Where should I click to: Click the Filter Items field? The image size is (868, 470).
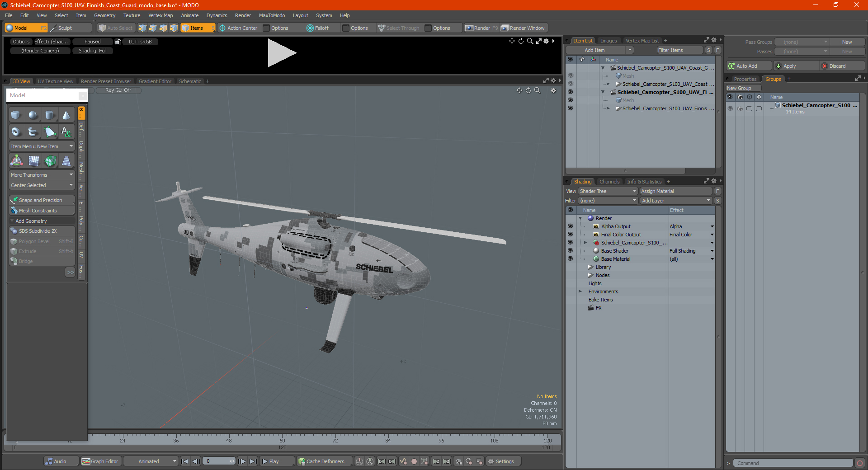coord(680,50)
